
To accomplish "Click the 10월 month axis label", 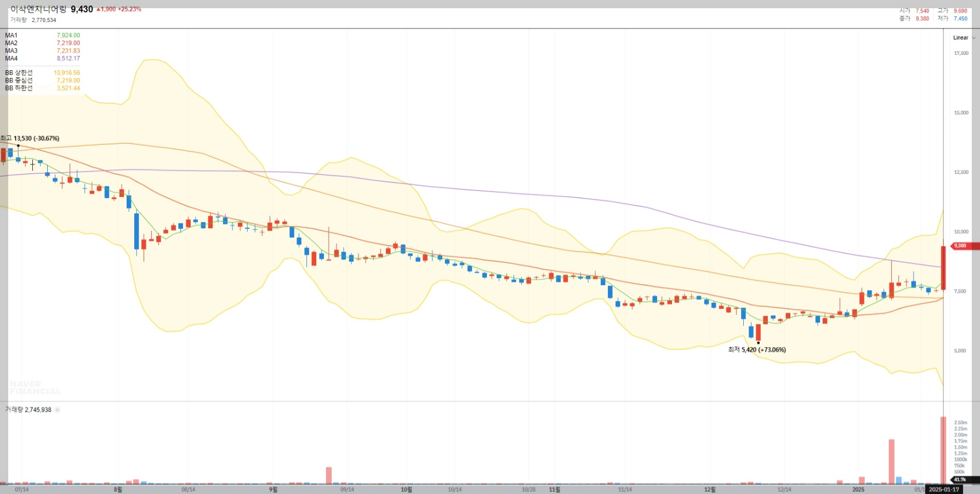I will click(x=406, y=490).
